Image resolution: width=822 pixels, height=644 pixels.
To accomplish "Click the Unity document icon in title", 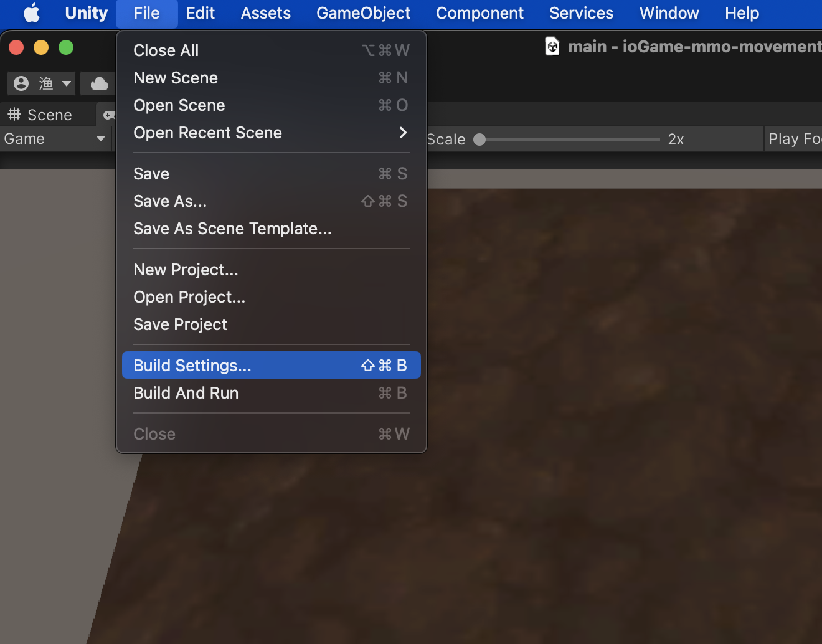I will [552, 46].
